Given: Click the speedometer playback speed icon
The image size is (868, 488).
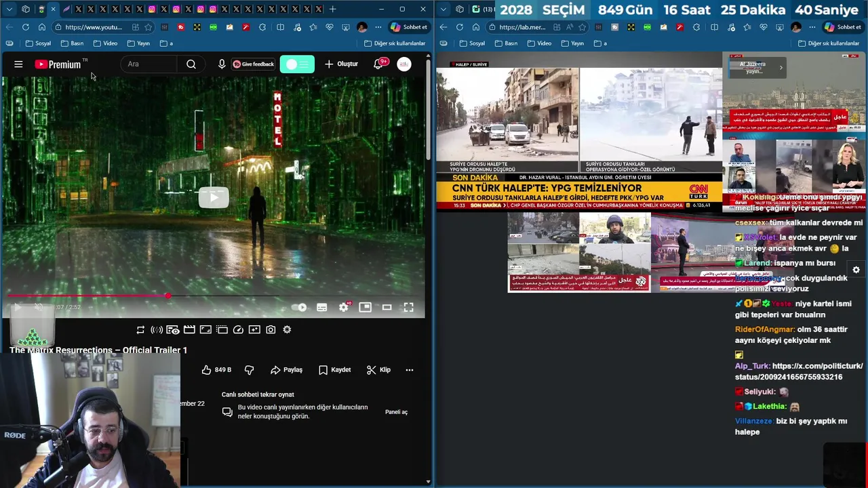Looking at the screenshot, I should [238, 329].
